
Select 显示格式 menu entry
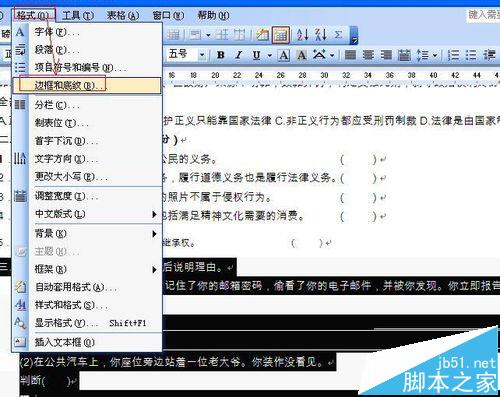click(87, 323)
